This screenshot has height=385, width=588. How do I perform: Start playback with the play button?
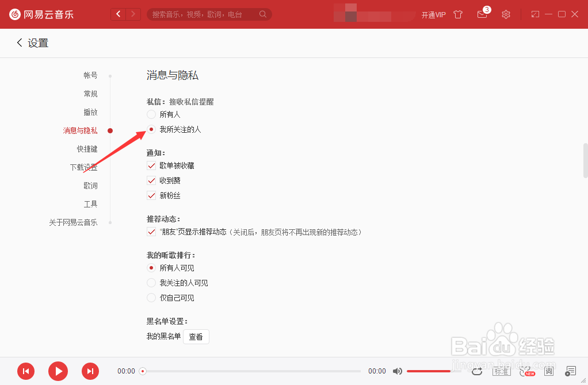[58, 371]
